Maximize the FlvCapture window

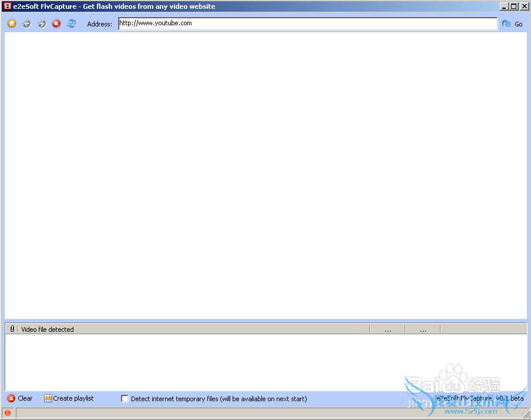[514, 6]
